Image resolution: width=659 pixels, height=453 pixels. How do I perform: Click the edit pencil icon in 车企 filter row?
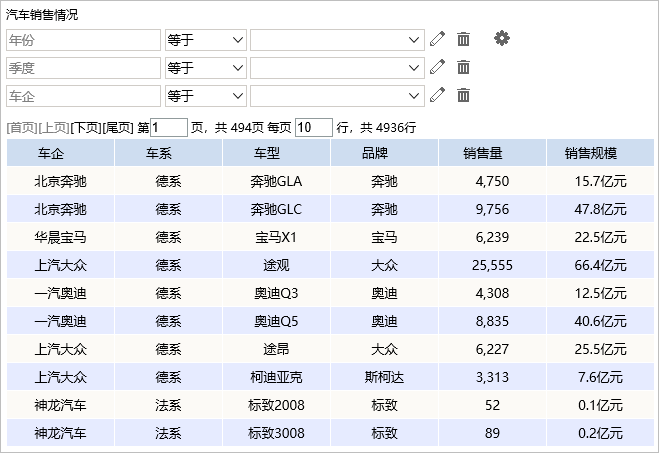tap(437, 95)
